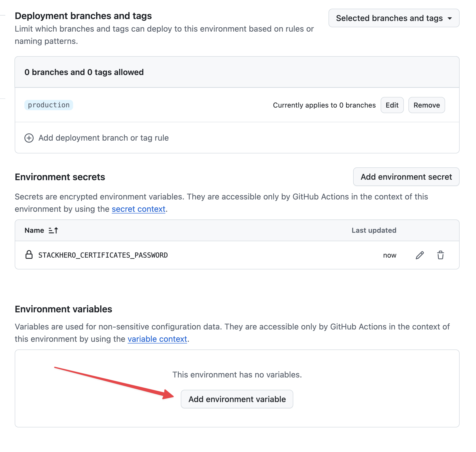Click the dropdown caret on Selected branches and tags
Screen dimensions: 476x452
coord(449,18)
